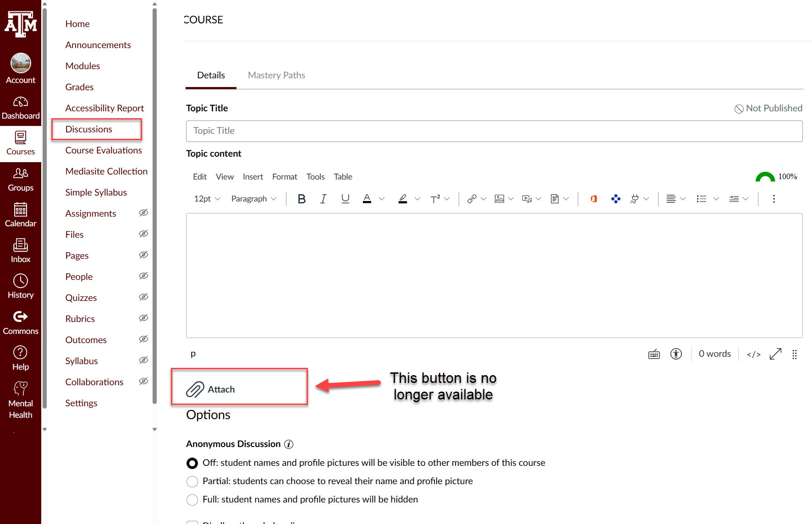Click the text color button
812x524 pixels.
pyautogui.click(x=367, y=199)
